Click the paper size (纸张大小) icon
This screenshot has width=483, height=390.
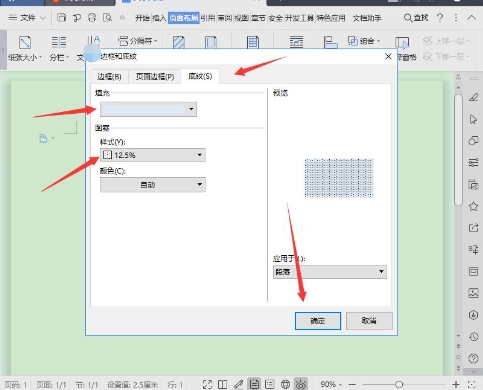tap(25, 42)
